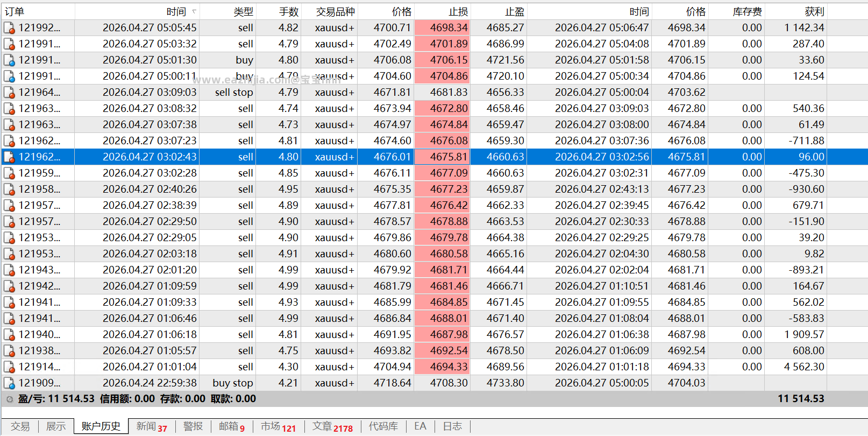Click the 库存费 column header

click(737, 11)
